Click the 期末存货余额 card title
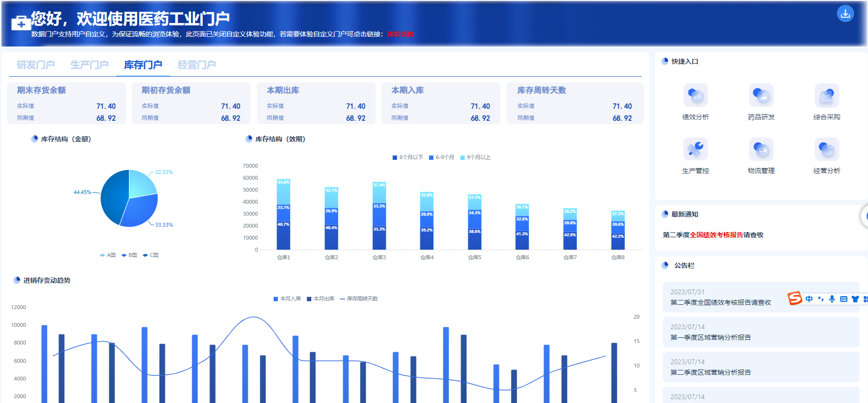Screen dimensions: 868x403 pyautogui.click(x=42, y=90)
